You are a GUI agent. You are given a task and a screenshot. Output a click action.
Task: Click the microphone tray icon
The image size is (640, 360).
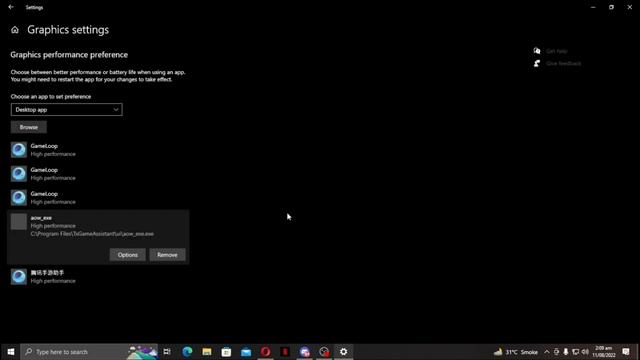(566, 352)
